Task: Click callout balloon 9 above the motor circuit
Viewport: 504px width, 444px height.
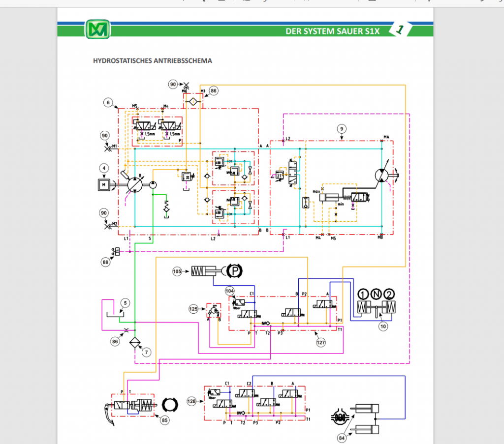Action: tap(341, 129)
